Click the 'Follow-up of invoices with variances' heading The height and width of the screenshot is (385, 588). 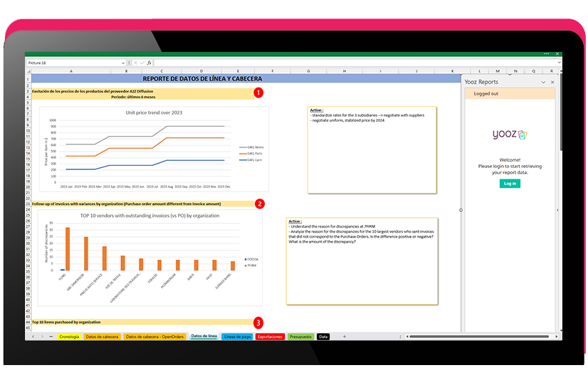click(x=127, y=204)
